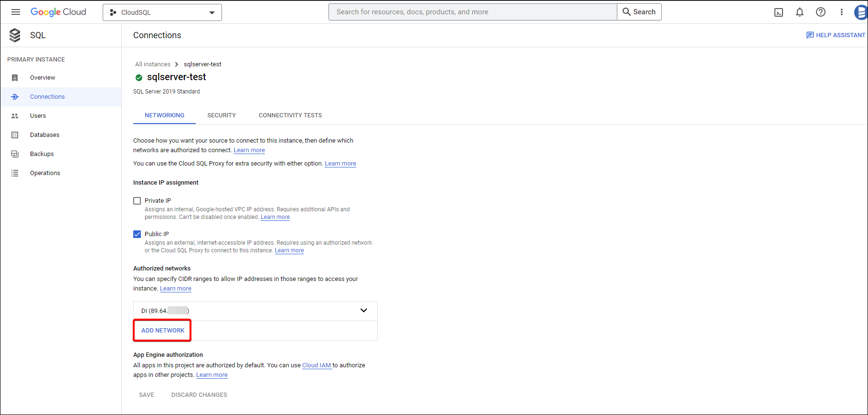
Task: Open the Cloud IAM link
Action: click(x=317, y=365)
